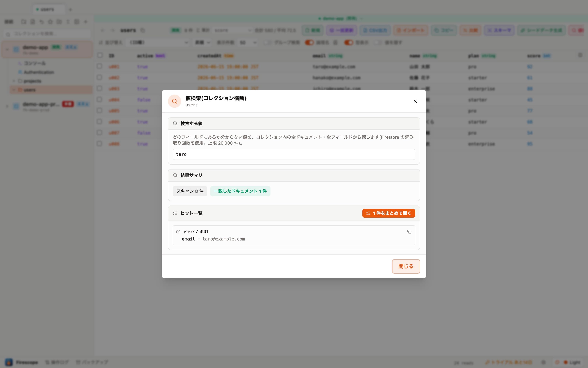Check the row u007 checkbox
Screen dimensions: 588x368
[x=99, y=133]
